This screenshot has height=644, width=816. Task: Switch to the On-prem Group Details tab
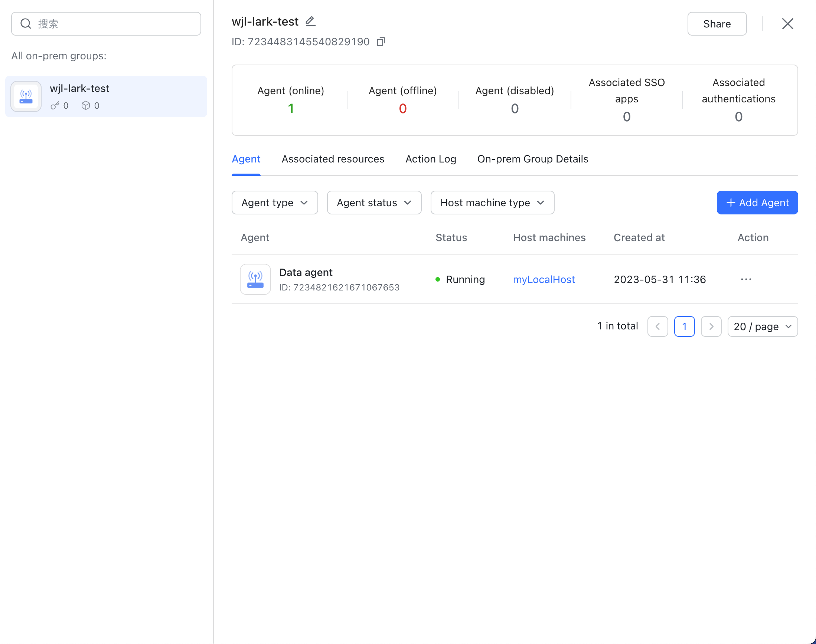tap(533, 159)
